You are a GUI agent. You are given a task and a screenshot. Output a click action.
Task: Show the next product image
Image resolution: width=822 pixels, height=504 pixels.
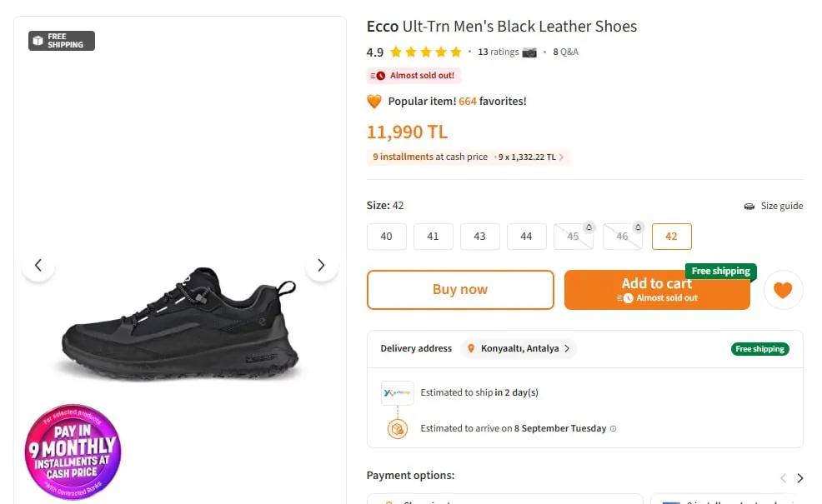(x=321, y=265)
